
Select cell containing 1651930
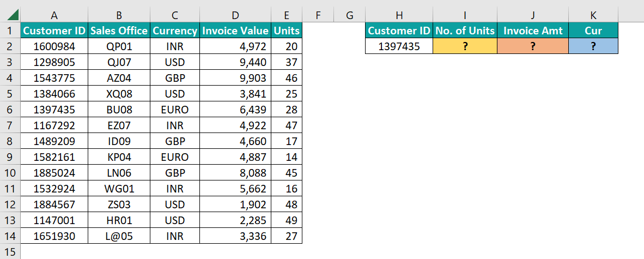(54, 236)
